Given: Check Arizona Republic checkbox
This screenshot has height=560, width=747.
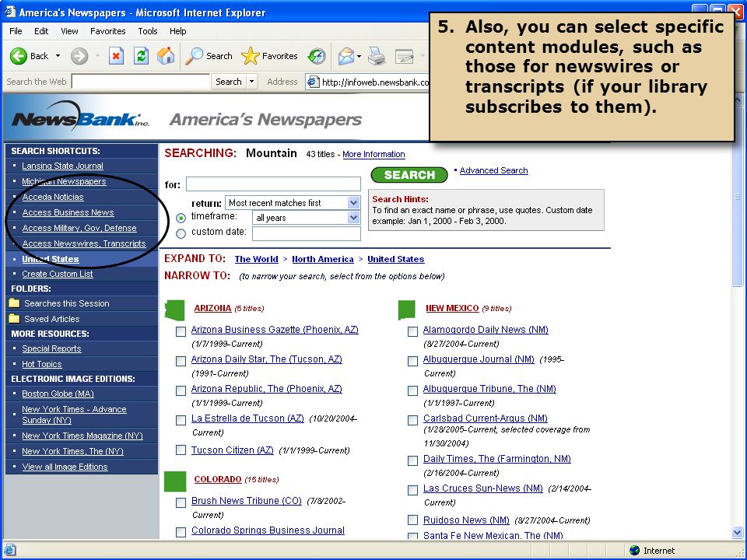Looking at the screenshot, I should [181, 390].
